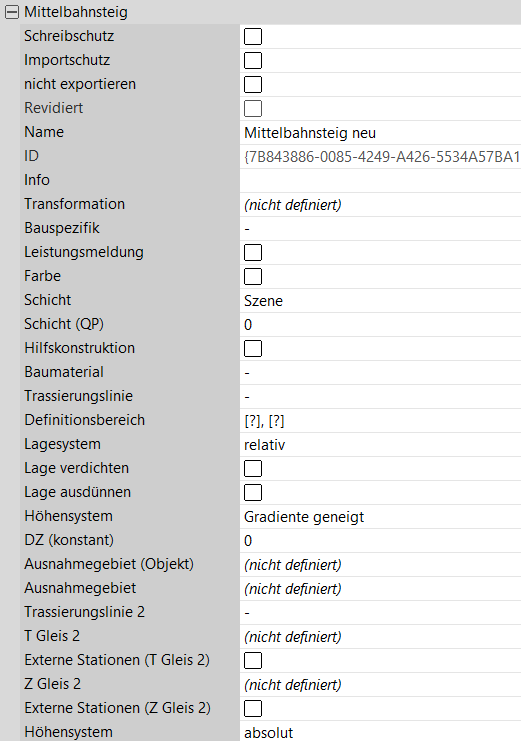Select the Transformation value field
Viewport: 521px width, 741px height.
click(x=380, y=205)
